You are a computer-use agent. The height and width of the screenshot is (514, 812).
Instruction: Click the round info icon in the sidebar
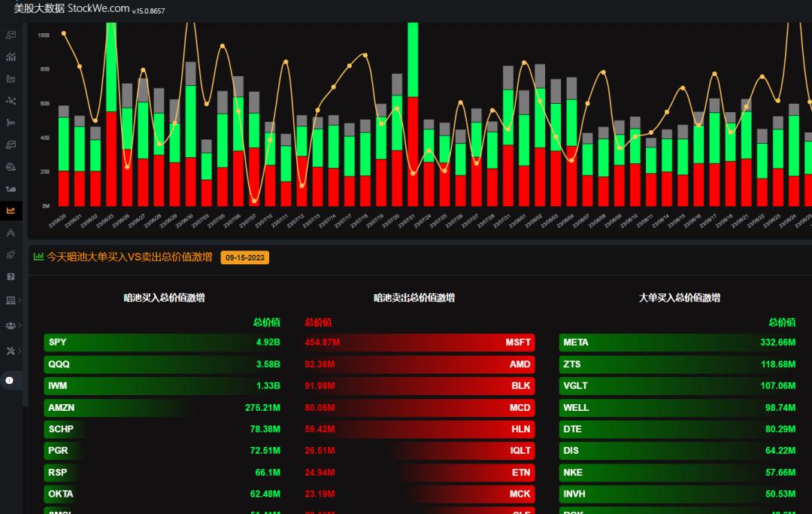click(x=9, y=380)
